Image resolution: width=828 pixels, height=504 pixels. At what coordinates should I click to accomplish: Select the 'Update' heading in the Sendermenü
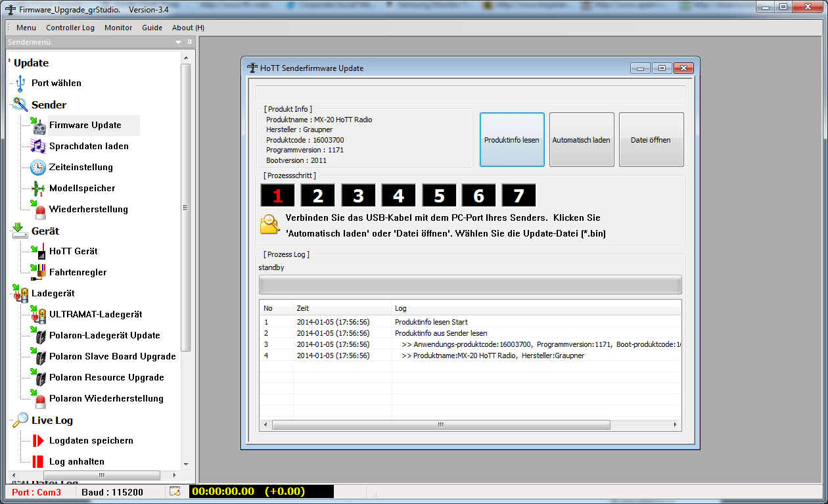pyautogui.click(x=32, y=63)
